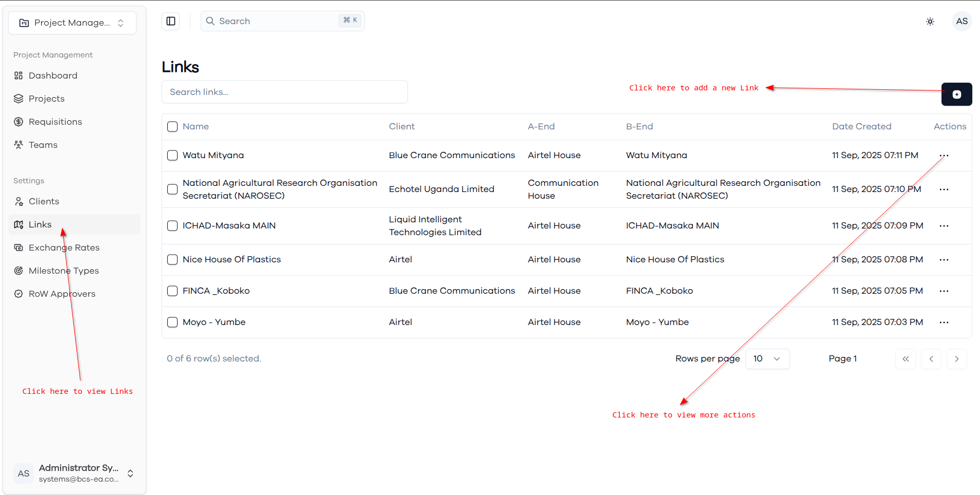Toggle the sidebar panel icon
The image size is (980, 495).
coord(171,21)
